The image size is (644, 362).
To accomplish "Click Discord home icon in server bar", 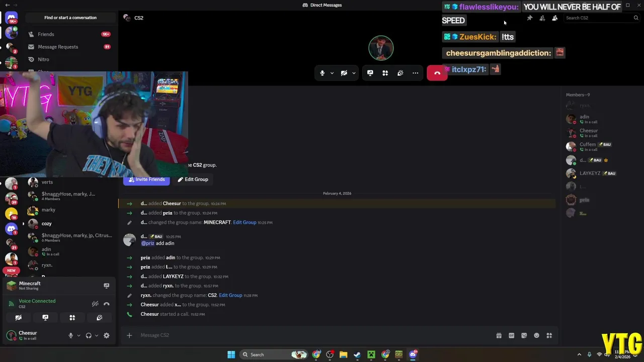I will click(11, 18).
